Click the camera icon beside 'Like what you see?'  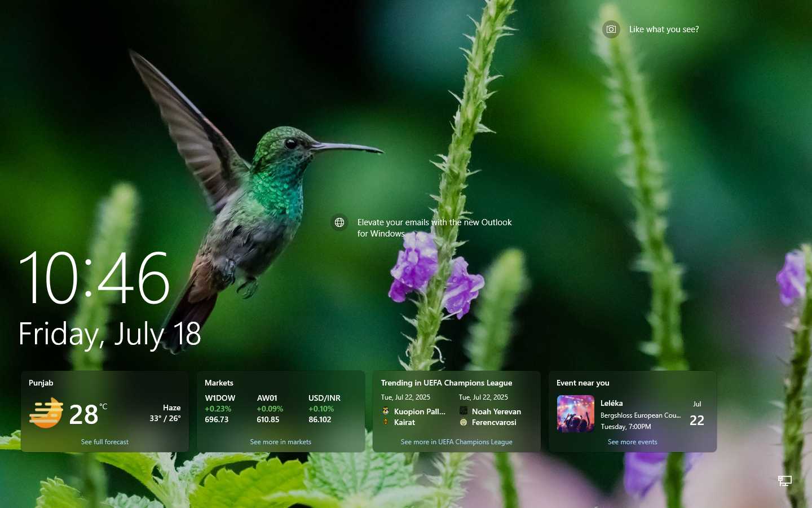(611, 29)
